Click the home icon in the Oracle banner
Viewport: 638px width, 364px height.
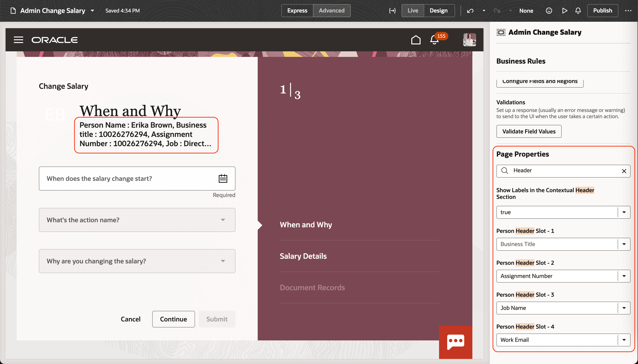click(415, 40)
